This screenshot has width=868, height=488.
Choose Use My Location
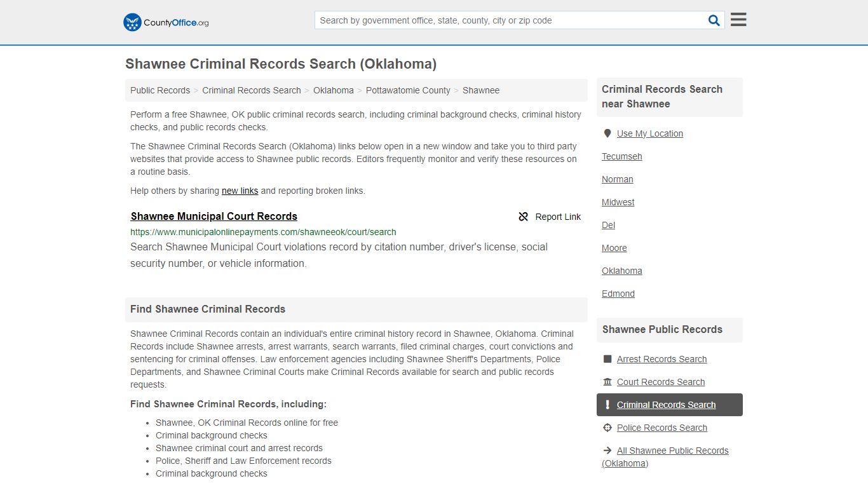pyautogui.click(x=650, y=133)
